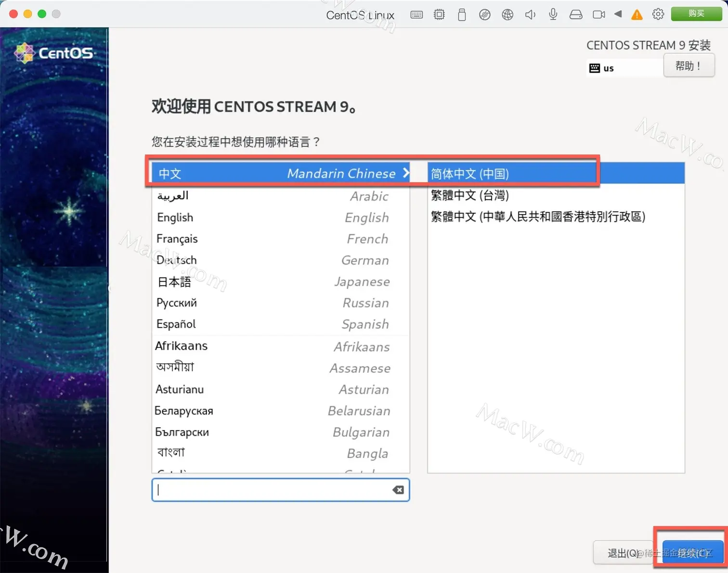Screen dimensions: 728x573
Task: Select Русский Russian in the list
Action: click(281, 303)
